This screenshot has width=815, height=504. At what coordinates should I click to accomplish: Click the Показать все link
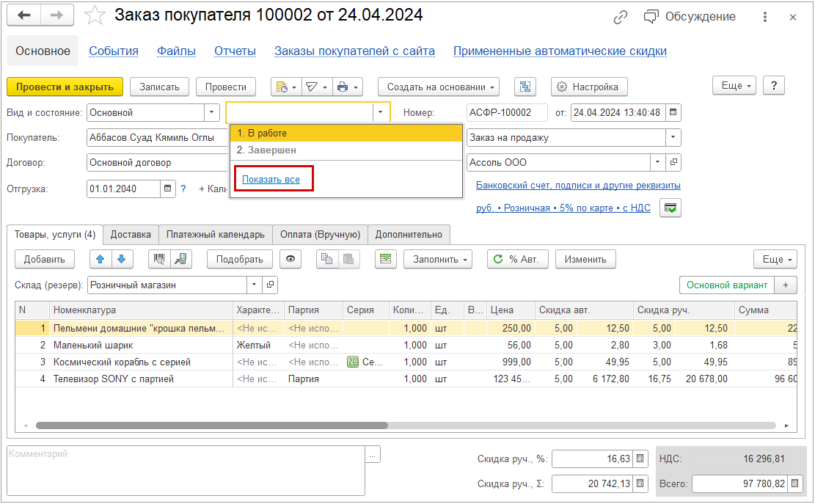[x=271, y=179]
